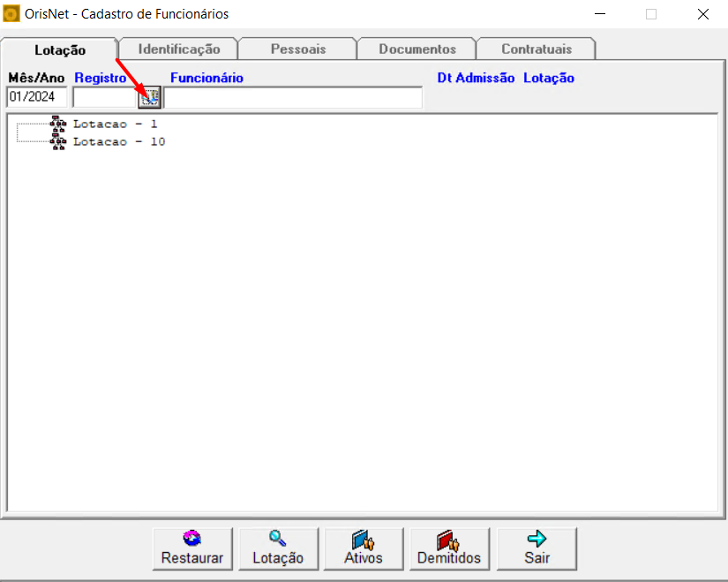The height and width of the screenshot is (582, 728).
Task: Open the Lotação search button with magnifier
Action: click(278, 548)
